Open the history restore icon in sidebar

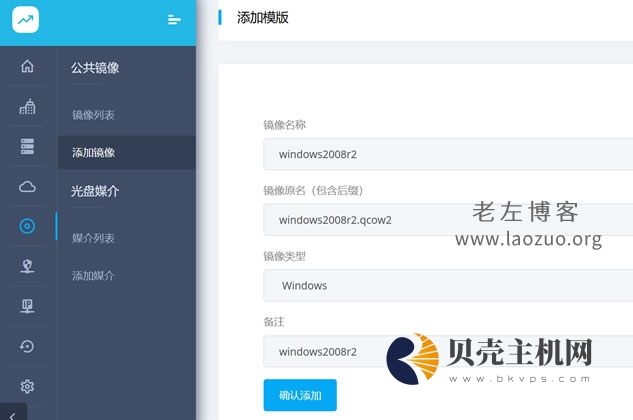27,346
